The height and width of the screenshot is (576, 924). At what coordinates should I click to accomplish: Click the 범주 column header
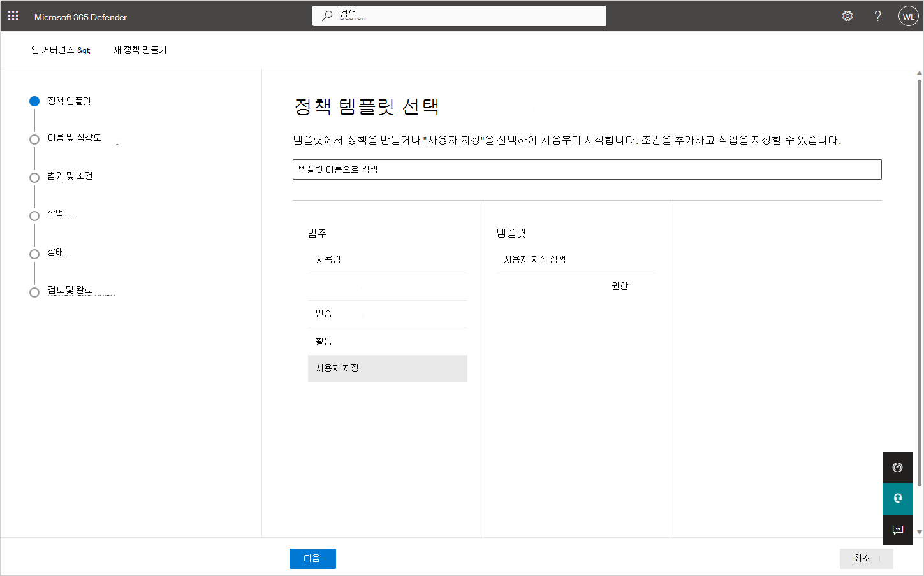317,233
